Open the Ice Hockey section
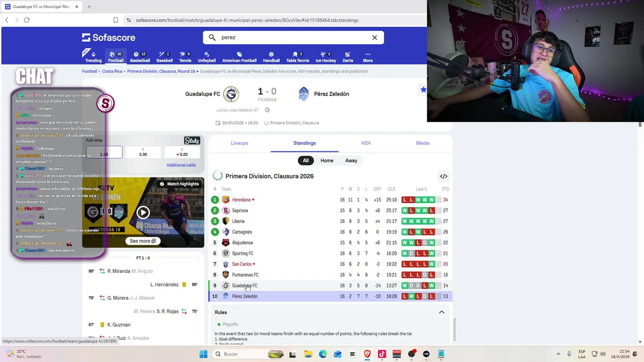 point(326,57)
